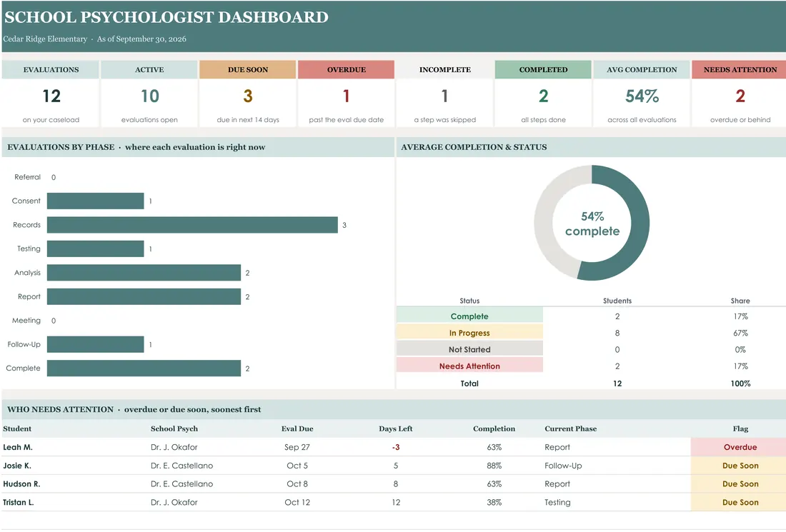Viewport: 786px width, 532px height.
Task: Click the Oct 12 eval due date
Action: 297,503
